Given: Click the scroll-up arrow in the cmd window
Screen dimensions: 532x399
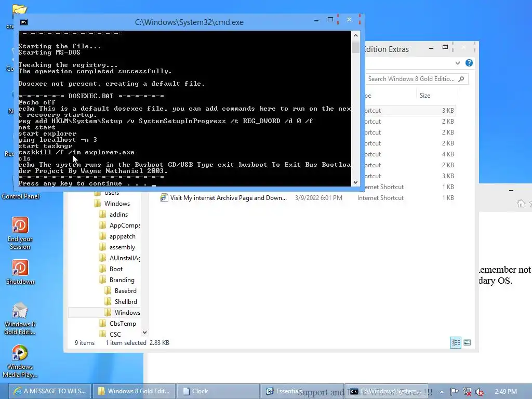Looking at the screenshot, I should coord(355,35).
